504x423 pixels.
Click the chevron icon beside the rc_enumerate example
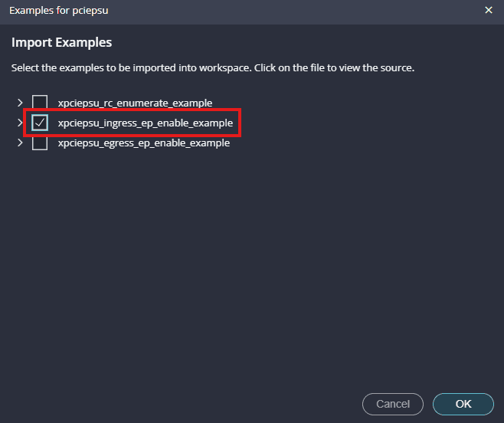click(20, 102)
